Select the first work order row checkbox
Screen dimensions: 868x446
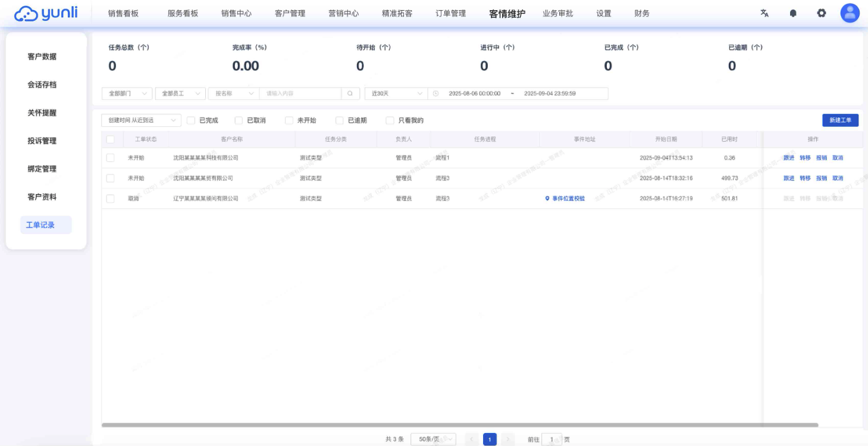click(110, 157)
